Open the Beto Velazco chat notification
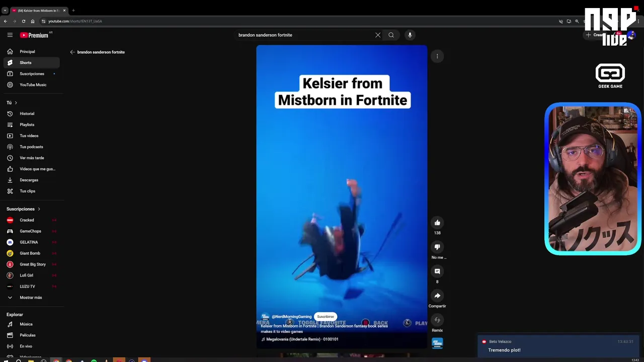The image size is (644, 362). (558, 346)
